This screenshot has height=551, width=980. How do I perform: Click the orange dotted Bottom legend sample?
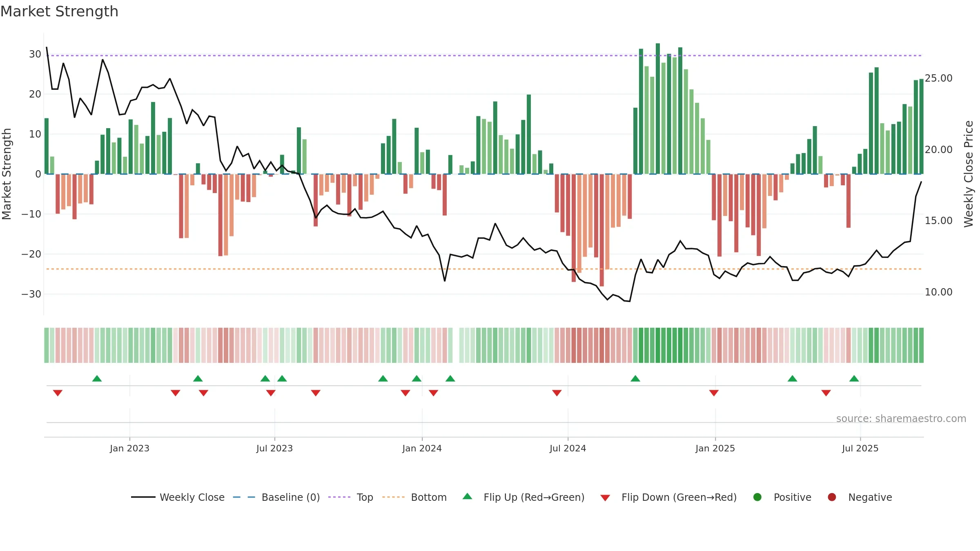coord(394,497)
